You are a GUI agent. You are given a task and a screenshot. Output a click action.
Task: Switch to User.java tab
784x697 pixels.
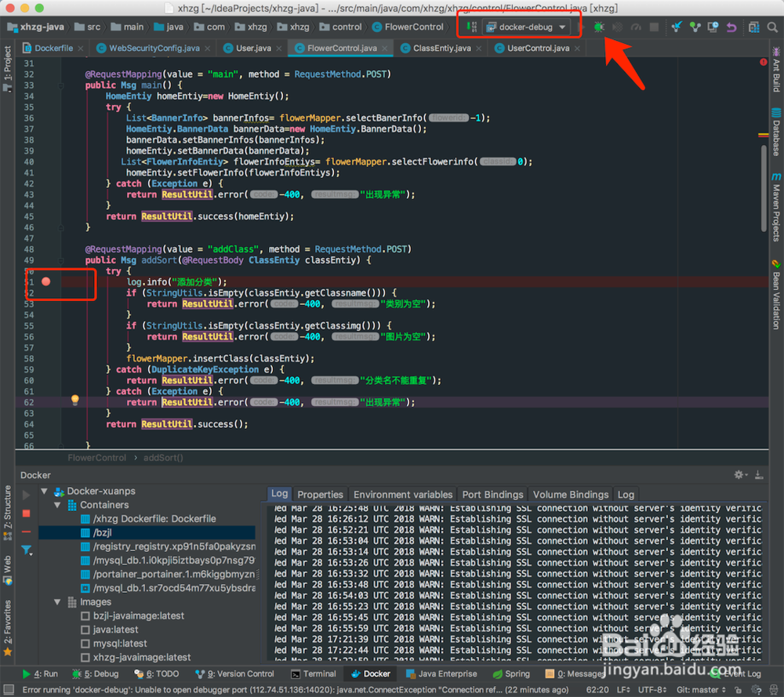click(253, 48)
